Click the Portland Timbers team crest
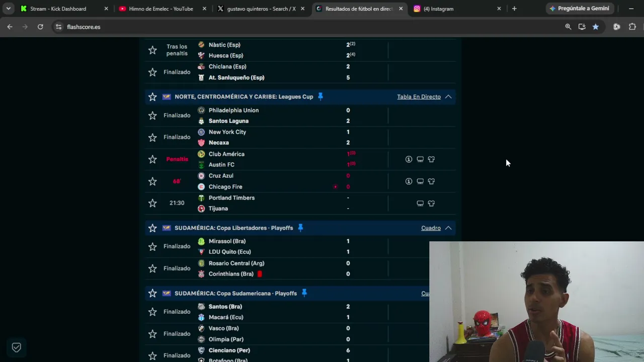The width and height of the screenshot is (644, 362). pos(201,198)
